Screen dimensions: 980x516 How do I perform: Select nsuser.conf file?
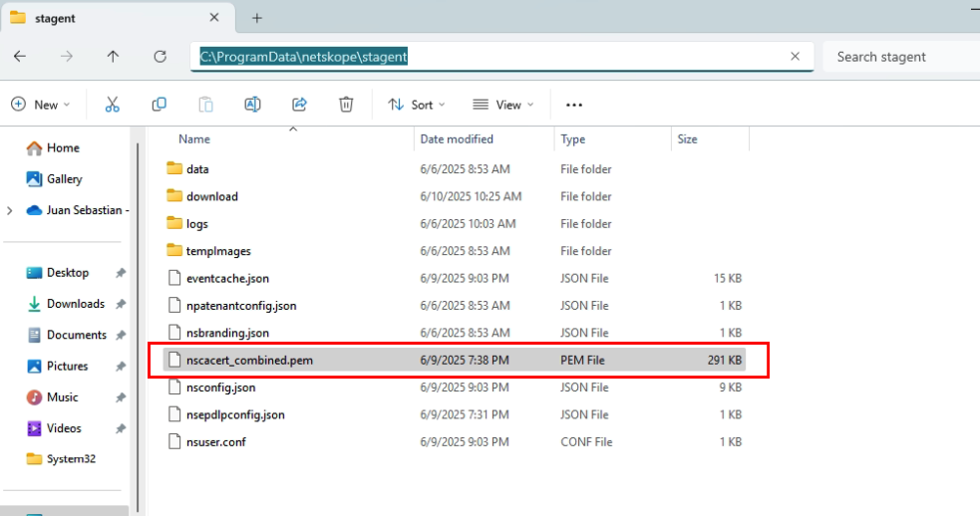tap(455, 442)
